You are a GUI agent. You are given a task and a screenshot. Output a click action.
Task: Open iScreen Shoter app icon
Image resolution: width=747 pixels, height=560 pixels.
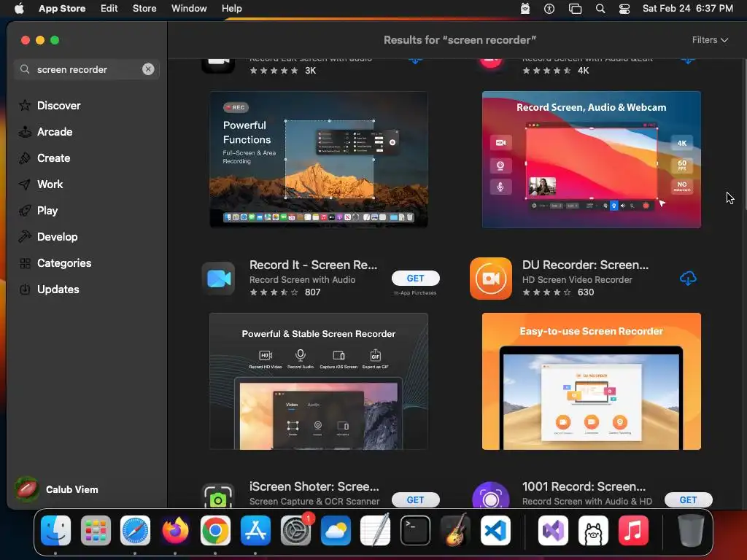tap(218, 496)
